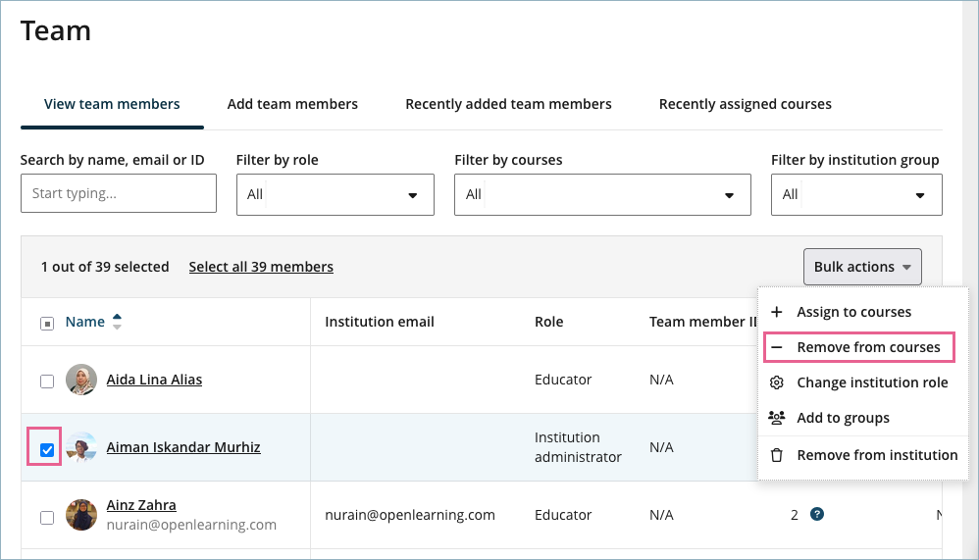Image resolution: width=979 pixels, height=560 pixels.
Task: Open Recently assigned courses tab
Action: 745,104
